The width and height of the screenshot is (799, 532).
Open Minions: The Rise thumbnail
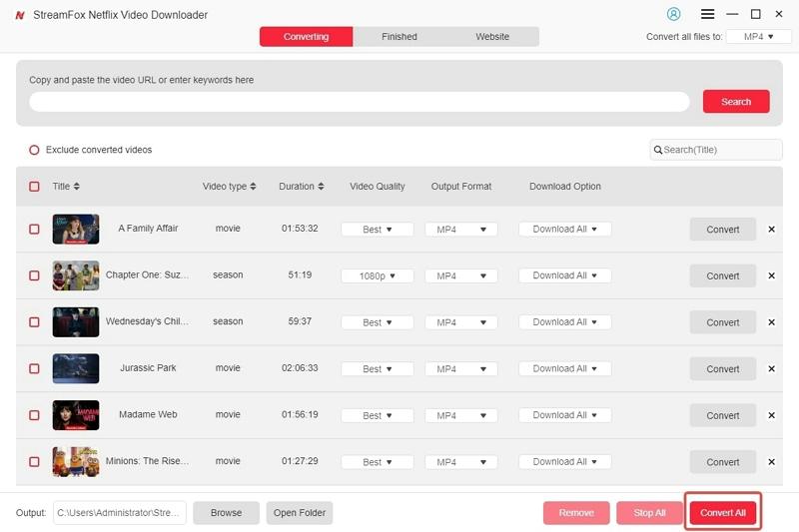click(x=76, y=462)
